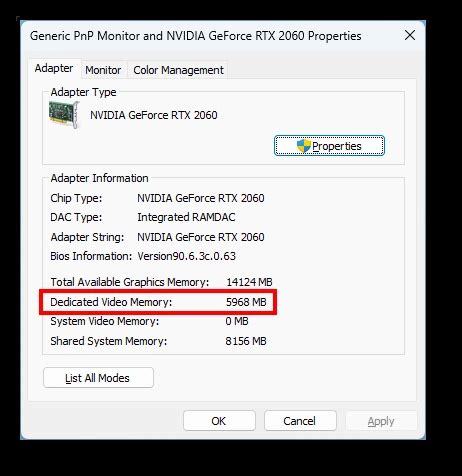Click the Adapter String label
This screenshot has height=476, width=462.
pos(87,237)
